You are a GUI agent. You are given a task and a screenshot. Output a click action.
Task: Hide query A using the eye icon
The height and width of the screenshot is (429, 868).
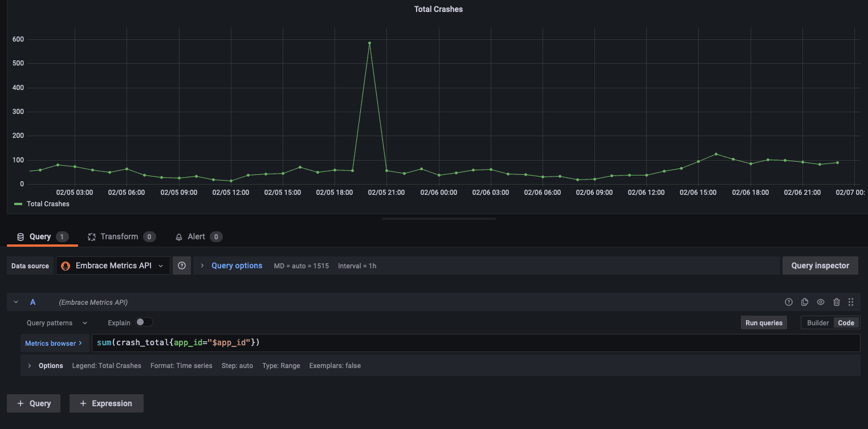pyautogui.click(x=820, y=302)
